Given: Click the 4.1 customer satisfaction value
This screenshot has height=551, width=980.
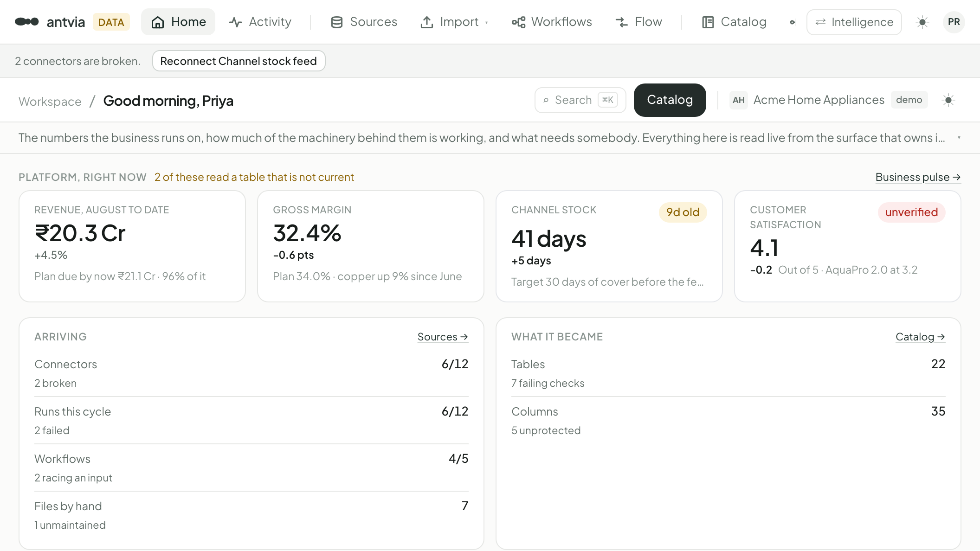Looking at the screenshot, I should tap(764, 248).
